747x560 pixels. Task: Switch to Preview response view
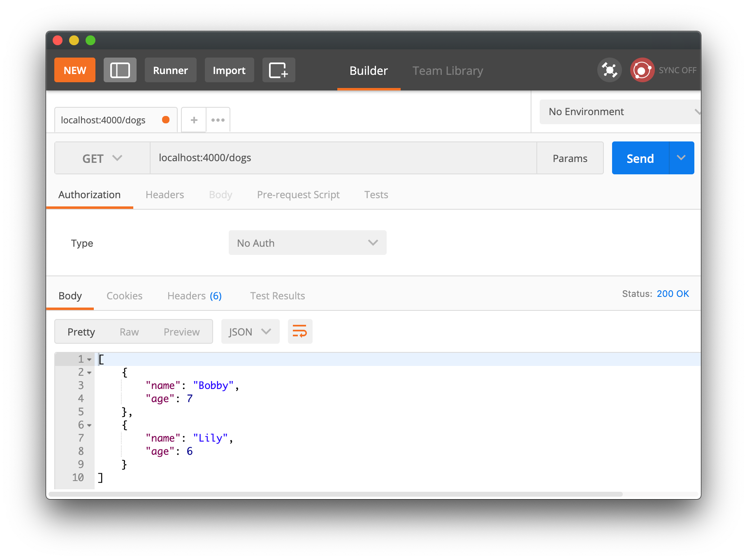(x=182, y=332)
